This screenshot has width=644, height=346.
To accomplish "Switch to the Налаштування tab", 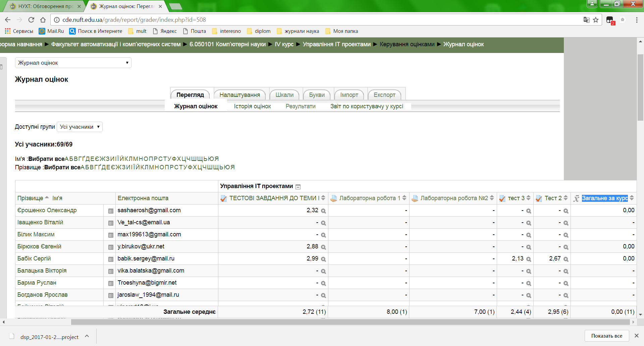I will coord(239,95).
